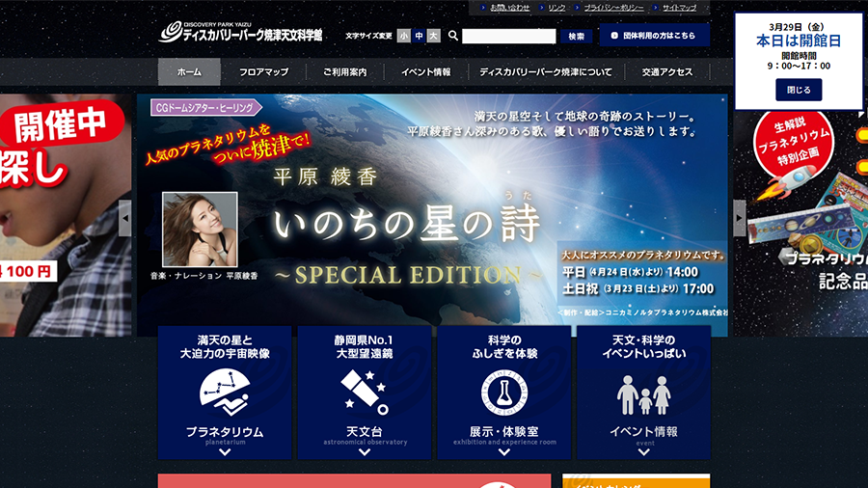Image resolution: width=868 pixels, height=488 pixels.
Task: Expand the プラネタリウム card chevron
Action: 225,452
